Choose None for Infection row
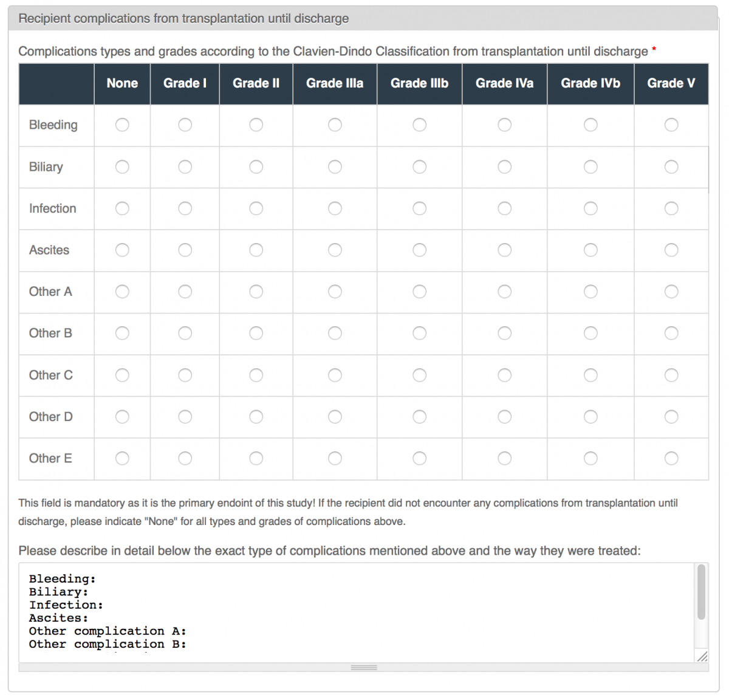Screen dimensions: 729x700 (x=122, y=208)
